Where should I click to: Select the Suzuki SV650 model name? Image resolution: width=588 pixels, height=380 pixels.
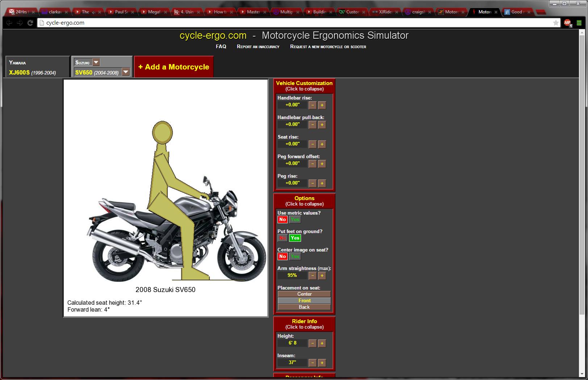click(x=97, y=72)
